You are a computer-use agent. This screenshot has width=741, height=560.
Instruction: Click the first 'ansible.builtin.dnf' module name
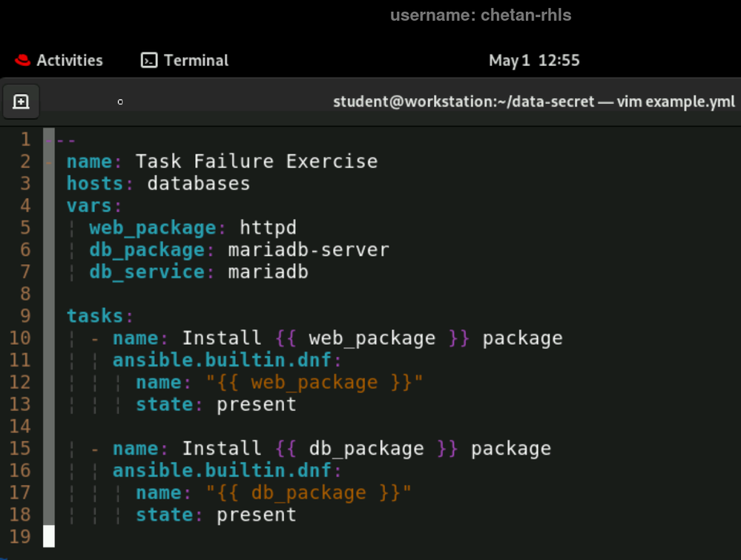(x=226, y=360)
